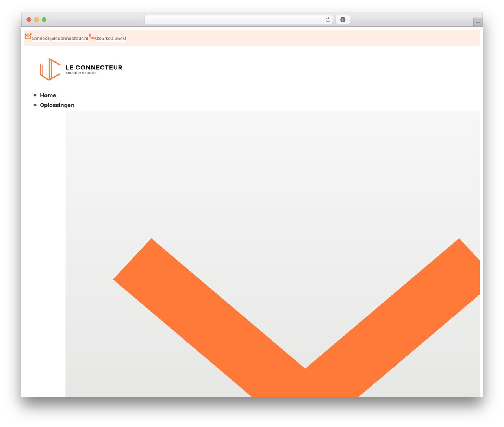Viewport: 504px width, 427px height.
Task: Focus the browser address bar
Action: coord(238,20)
